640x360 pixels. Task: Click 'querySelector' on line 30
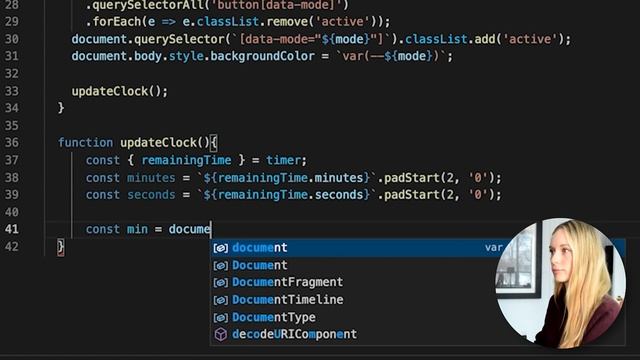point(179,39)
